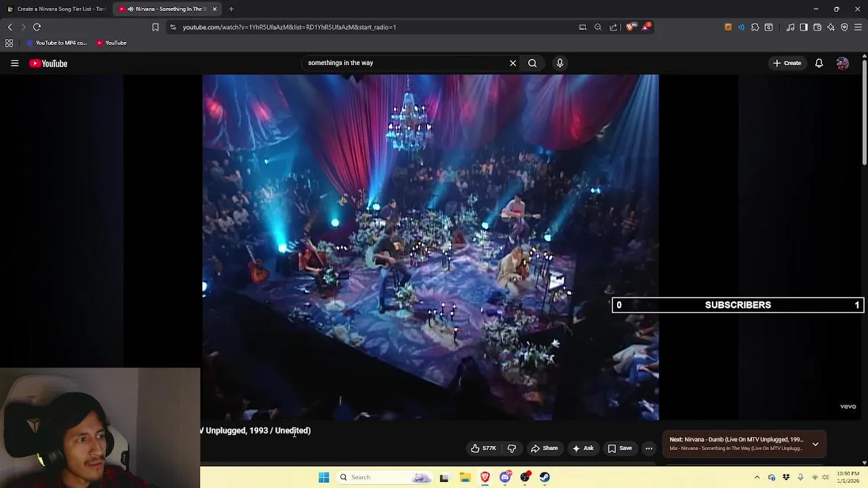Open a new browser tab

click(x=231, y=9)
